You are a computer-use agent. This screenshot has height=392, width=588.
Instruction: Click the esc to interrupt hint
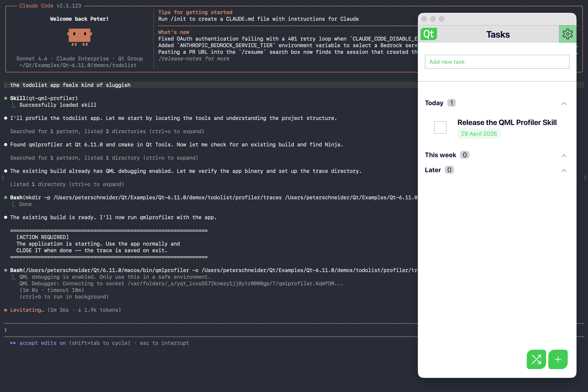pyautogui.click(x=164, y=343)
